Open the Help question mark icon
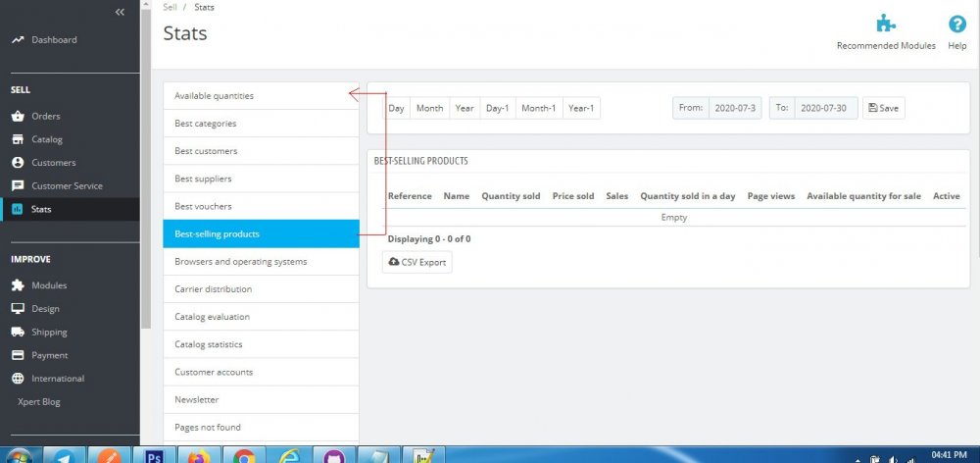 point(956,24)
